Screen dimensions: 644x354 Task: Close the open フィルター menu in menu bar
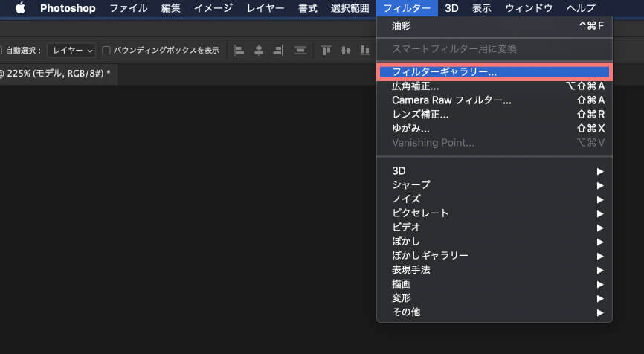point(407,8)
